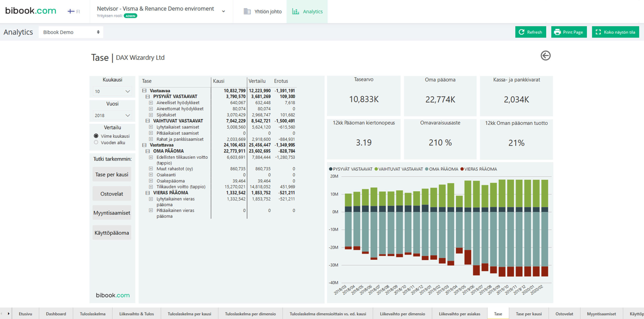This screenshot has height=319, width=644.
Task: Open the Vuosi year dropdown
Action: point(112,116)
